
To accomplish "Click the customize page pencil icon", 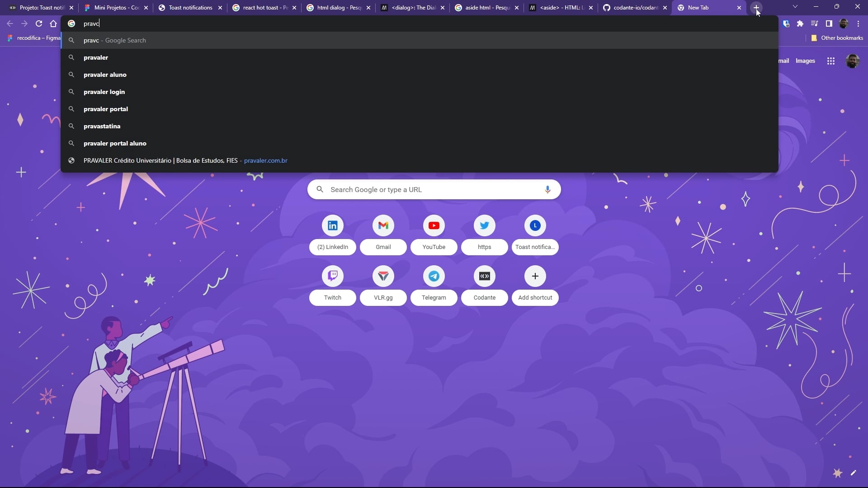I will (x=853, y=473).
